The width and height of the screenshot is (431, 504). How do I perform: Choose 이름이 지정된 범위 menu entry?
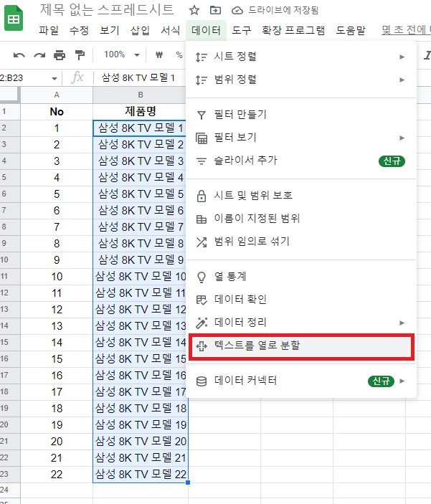click(301, 219)
